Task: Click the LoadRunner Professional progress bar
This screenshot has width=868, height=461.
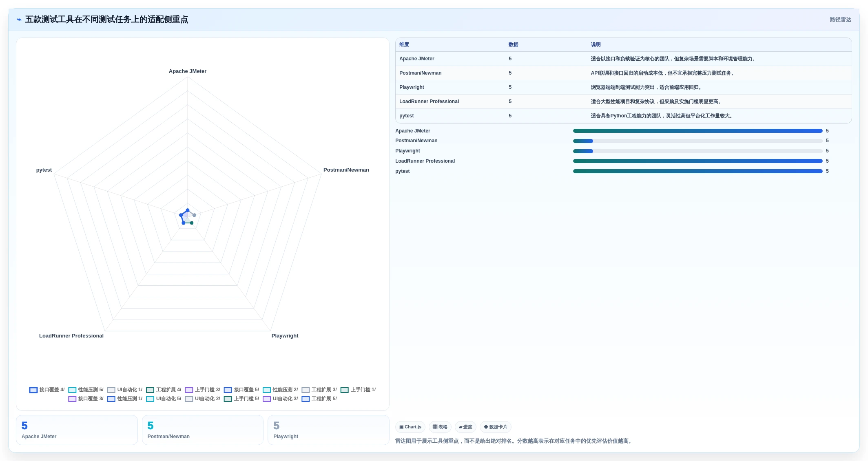Action: 697,161
